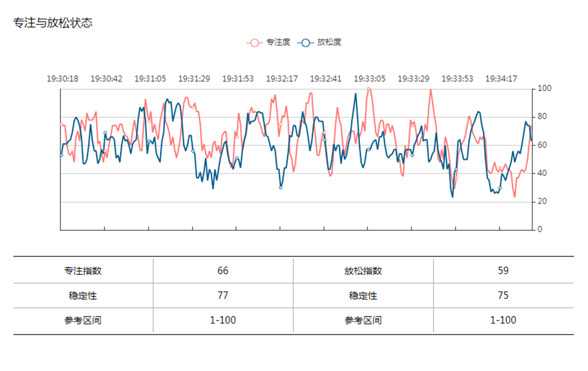
Task: Click the 放松指数 table cell
Action: coord(363,271)
